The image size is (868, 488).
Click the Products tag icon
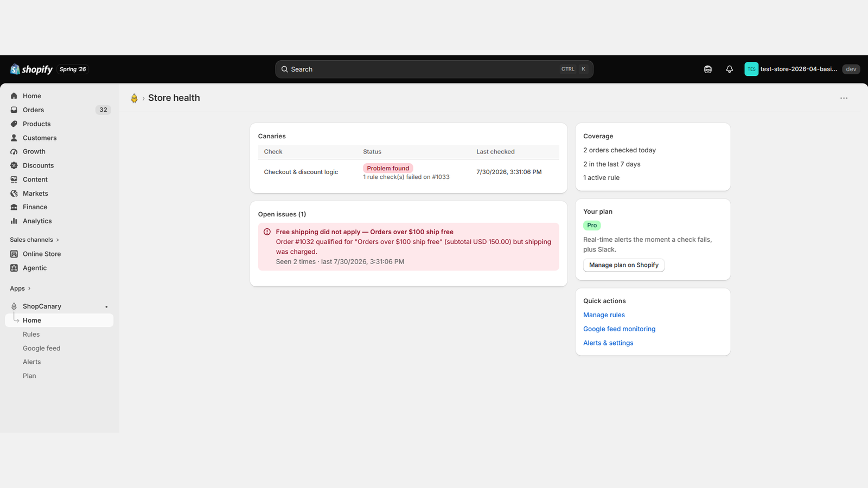click(14, 124)
